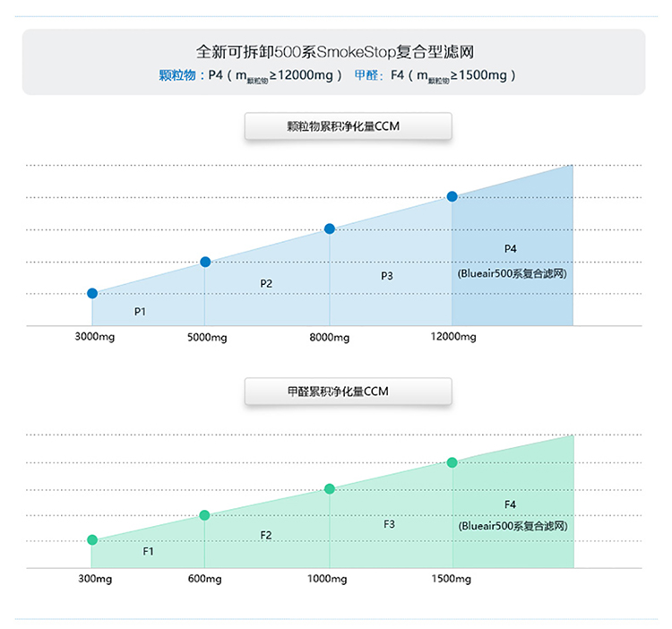Select the green data point above 1000mg

pyautogui.click(x=330, y=488)
